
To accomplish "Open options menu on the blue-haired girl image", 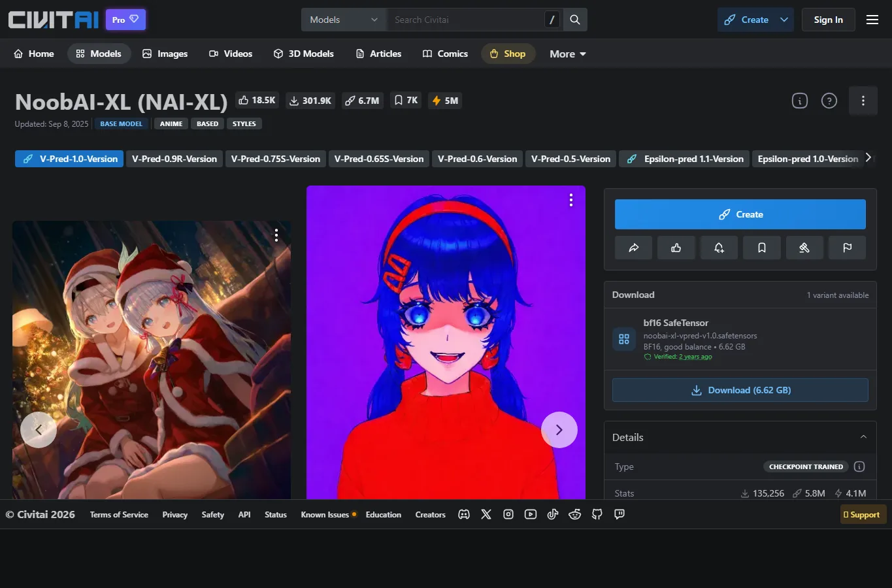I will pos(571,200).
